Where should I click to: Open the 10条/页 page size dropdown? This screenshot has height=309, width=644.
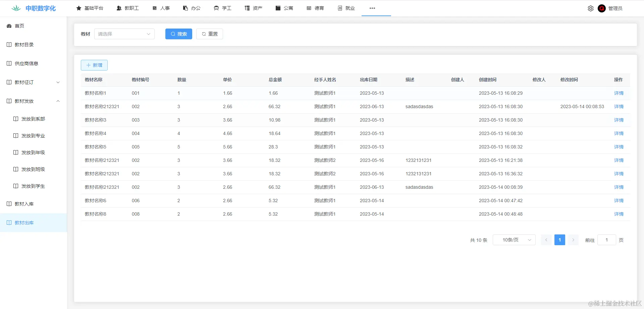coord(514,240)
